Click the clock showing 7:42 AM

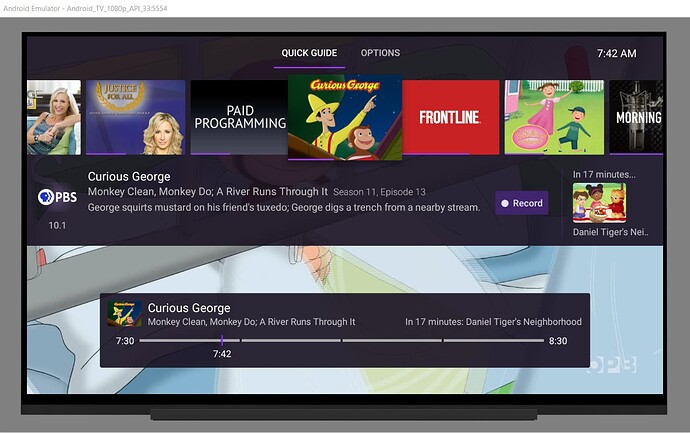click(616, 53)
